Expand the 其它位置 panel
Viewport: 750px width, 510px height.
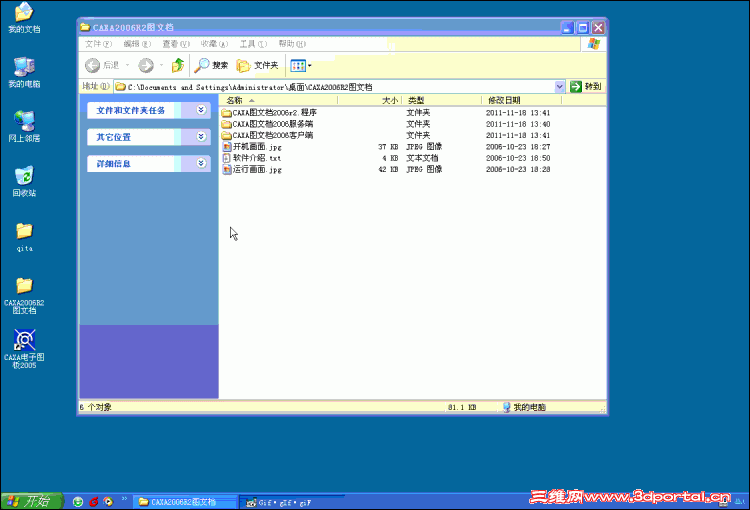[x=201, y=137]
